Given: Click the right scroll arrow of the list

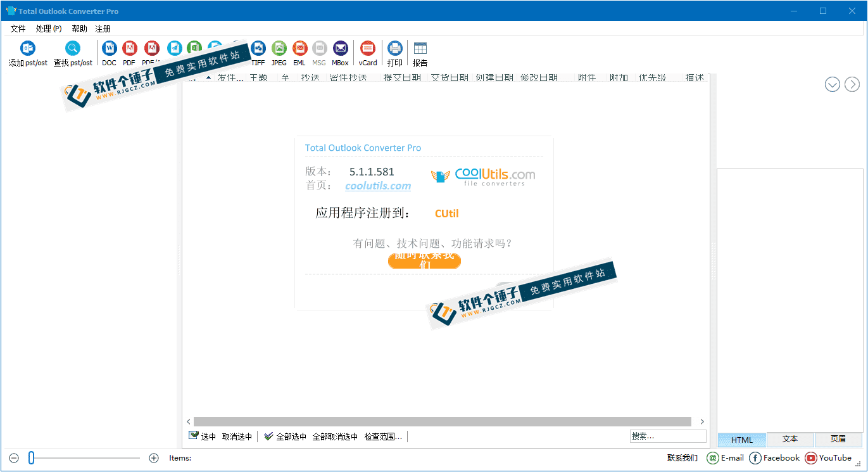Looking at the screenshot, I should coord(702,421).
